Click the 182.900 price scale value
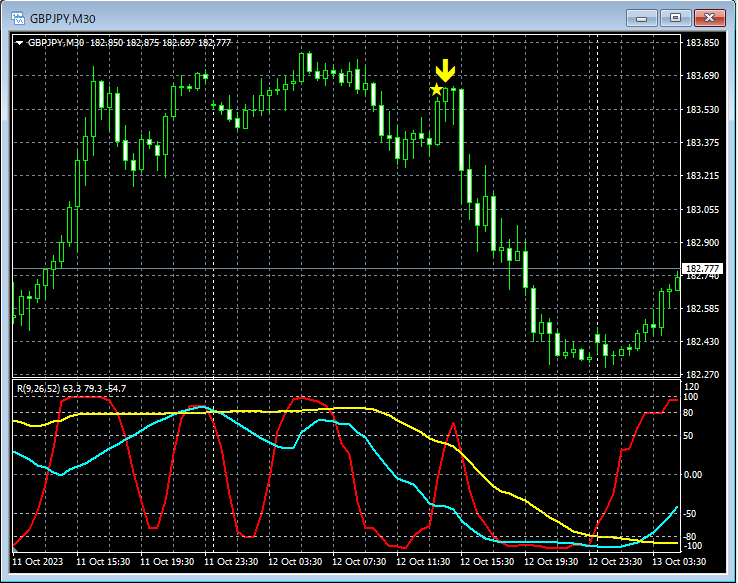The image size is (738, 583). (x=702, y=242)
